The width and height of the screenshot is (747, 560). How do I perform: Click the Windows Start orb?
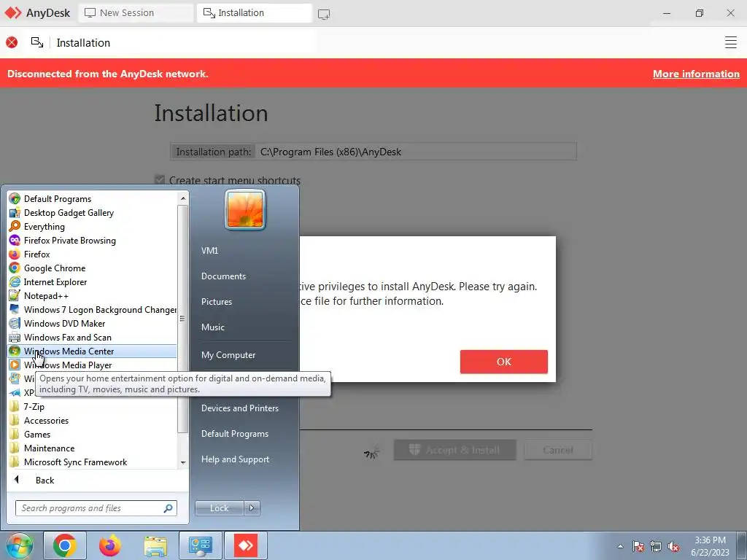coord(20,545)
